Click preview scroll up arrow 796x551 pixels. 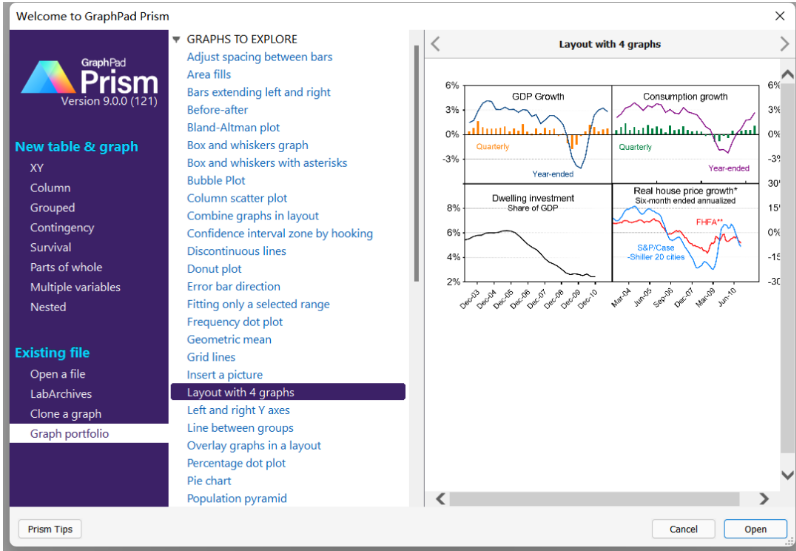(787, 75)
